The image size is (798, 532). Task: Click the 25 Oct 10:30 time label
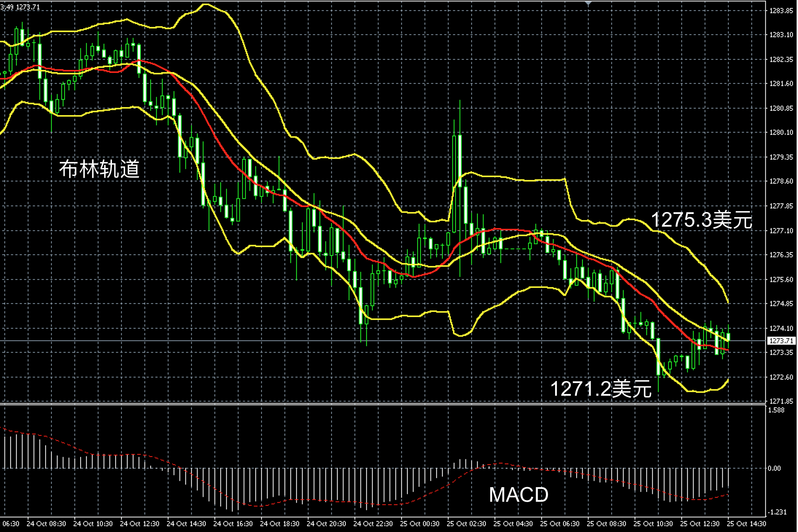click(x=653, y=524)
